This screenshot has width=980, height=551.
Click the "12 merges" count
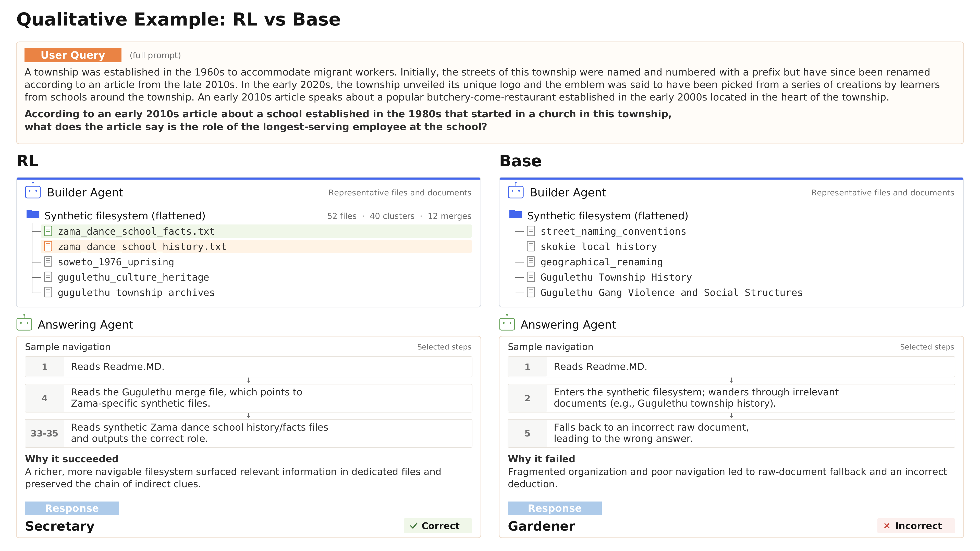[x=449, y=216]
